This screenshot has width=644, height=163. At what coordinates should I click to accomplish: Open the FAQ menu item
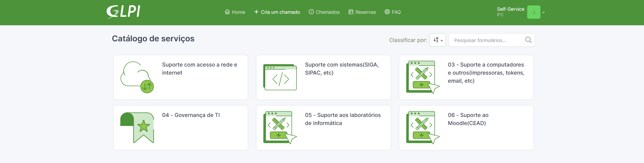click(393, 12)
